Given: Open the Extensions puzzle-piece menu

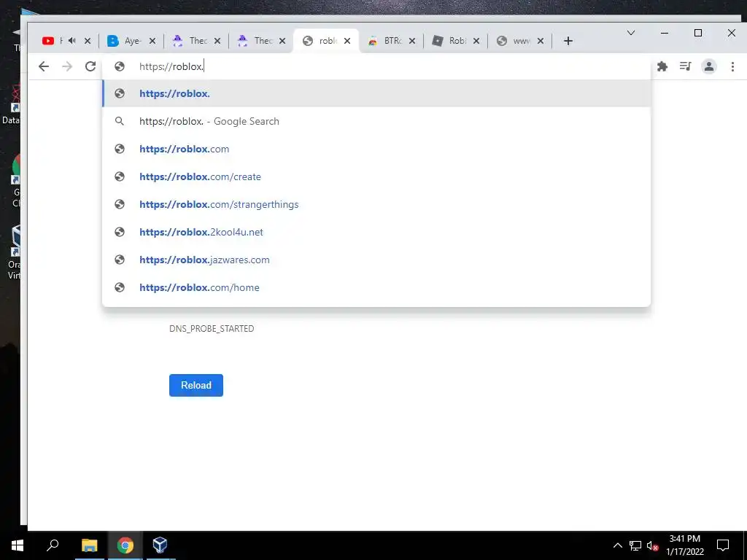Looking at the screenshot, I should 662,66.
